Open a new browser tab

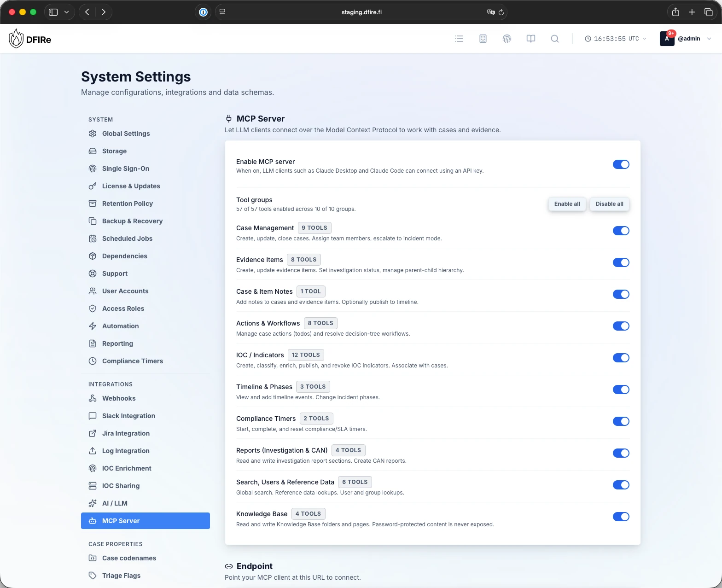[692, 12]
